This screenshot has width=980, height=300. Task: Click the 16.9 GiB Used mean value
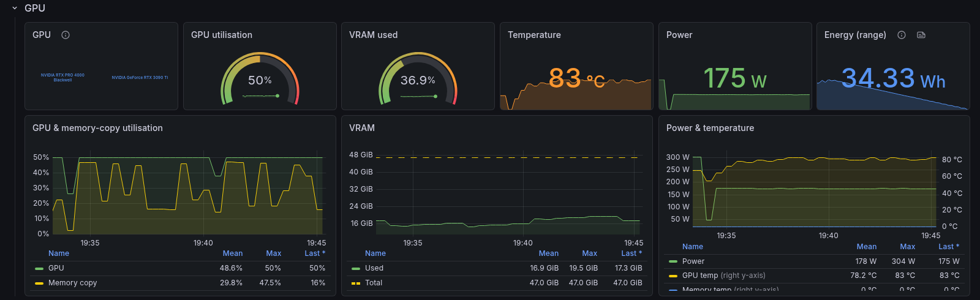[545, 268]
